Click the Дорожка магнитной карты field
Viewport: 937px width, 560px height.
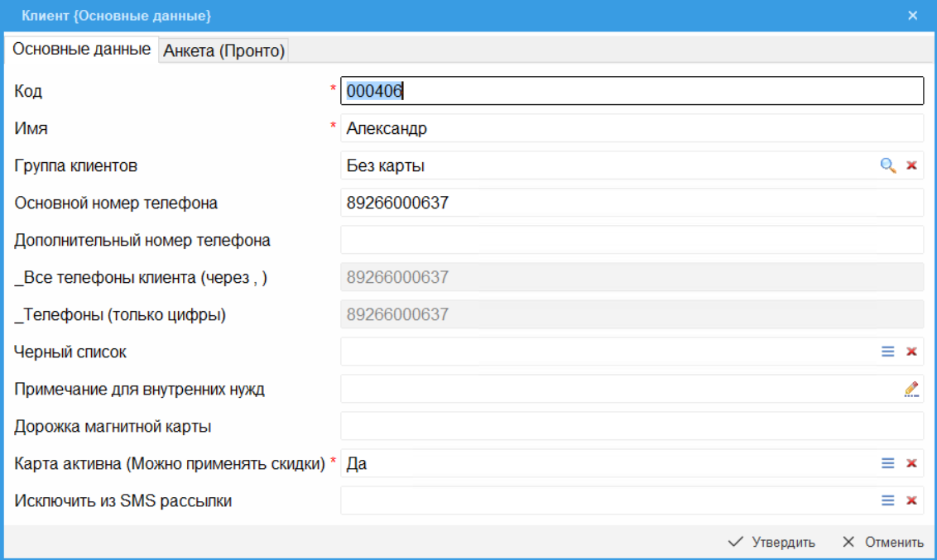(631, 426)
